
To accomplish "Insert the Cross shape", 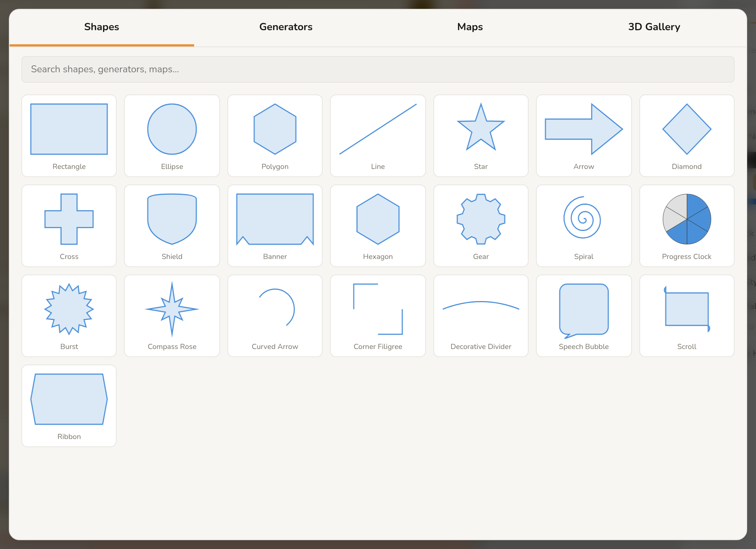I will pyautogui.click(x=69, y=226).
